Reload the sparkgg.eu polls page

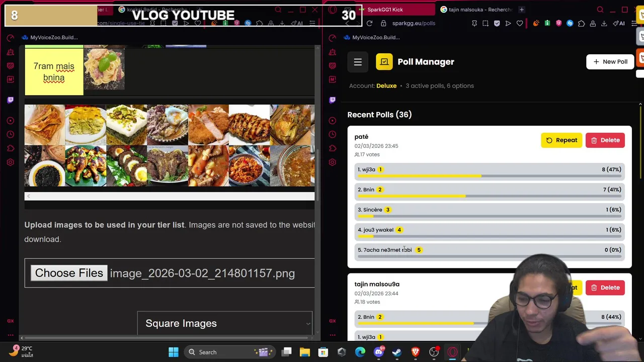pyautogui.click(x=369, y=23)
